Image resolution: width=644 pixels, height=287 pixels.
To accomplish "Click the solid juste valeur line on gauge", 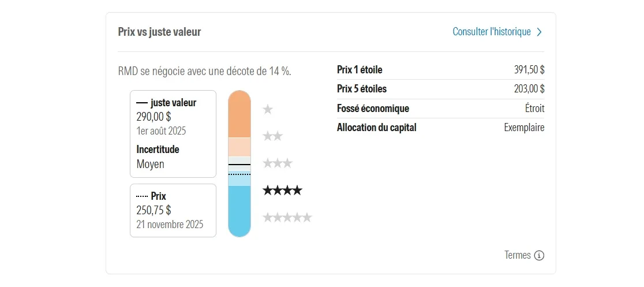I will click(x=239, y=165).
